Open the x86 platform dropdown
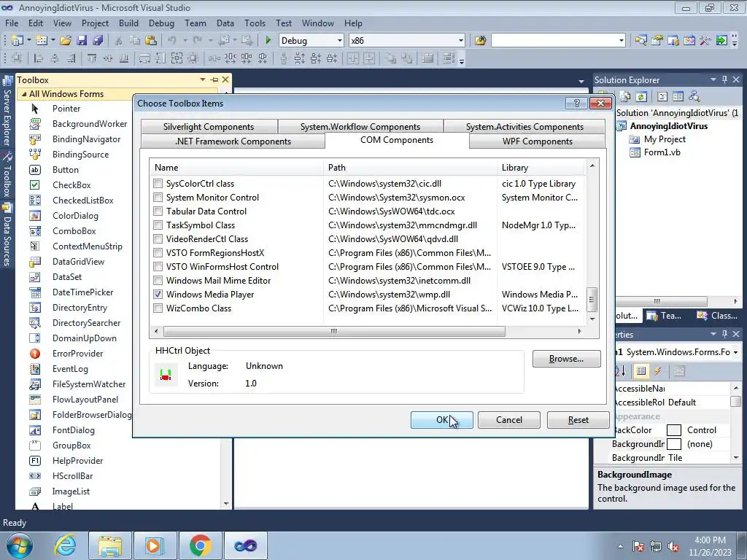This screenshot has height=560, width=747. click(x=461, y=41)
